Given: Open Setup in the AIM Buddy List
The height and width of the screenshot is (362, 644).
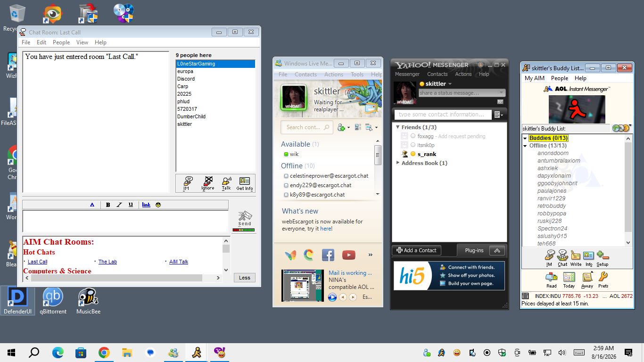Looking at the screenshot, I should (x=603, y=258).
